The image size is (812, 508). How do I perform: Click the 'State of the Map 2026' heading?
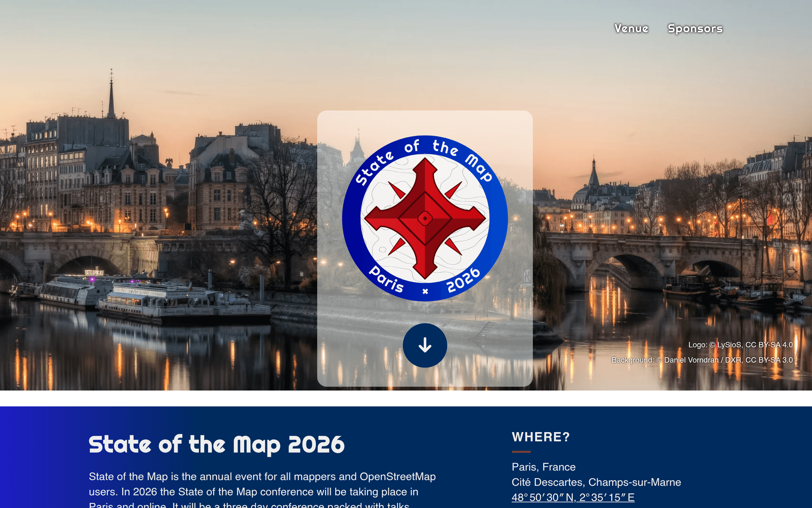coord(216,444)
